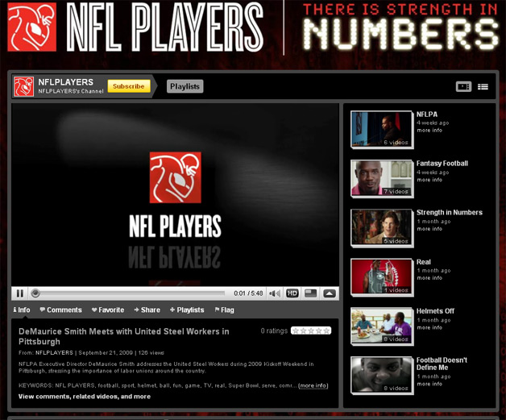Image resolution: width=506 pixels, height=420 pixels.
Task: Click View comments, related videos, and more
Action: pyautogui.click(x=85, y=397)
